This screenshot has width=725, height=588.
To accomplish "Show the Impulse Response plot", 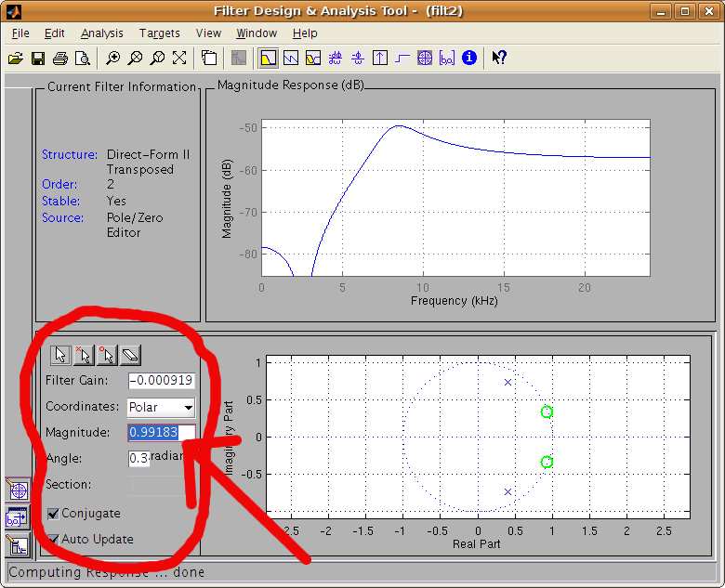I will 379,59.
